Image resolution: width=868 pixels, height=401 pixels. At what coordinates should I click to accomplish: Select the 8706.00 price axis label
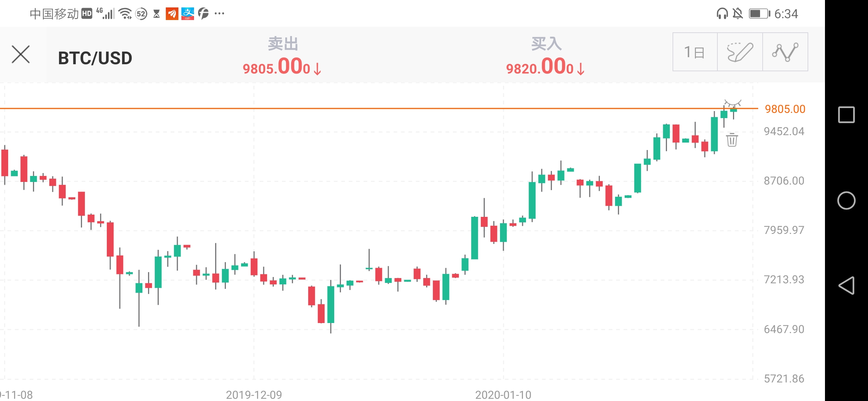(784, 181)
